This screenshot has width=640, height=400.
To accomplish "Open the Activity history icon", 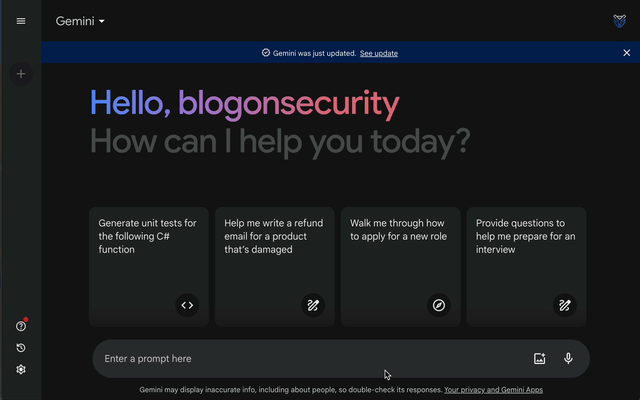I will pyautogui.click(x=21, y=348).
